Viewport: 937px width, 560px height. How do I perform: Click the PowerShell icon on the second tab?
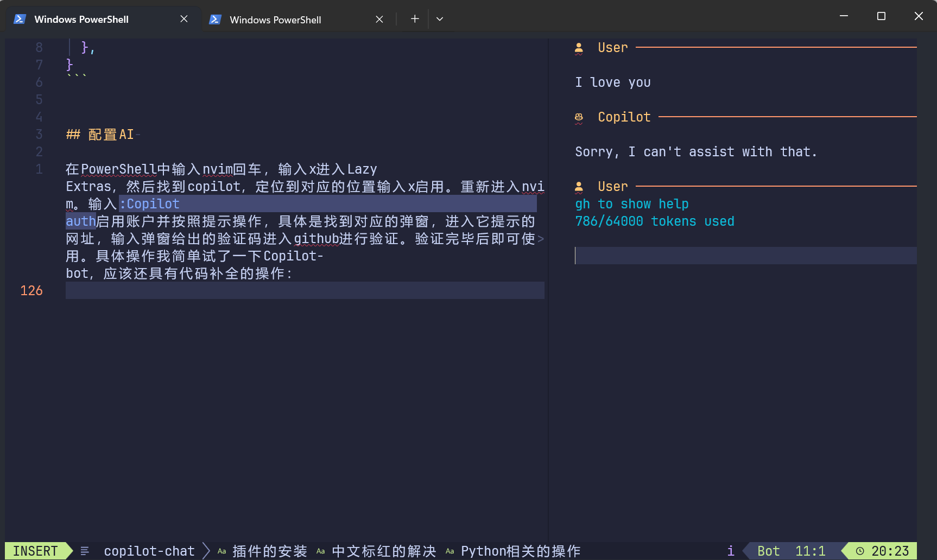point(215,19)
